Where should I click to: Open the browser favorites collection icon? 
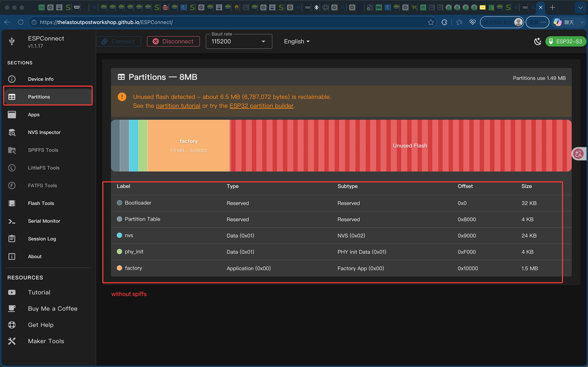459,22
